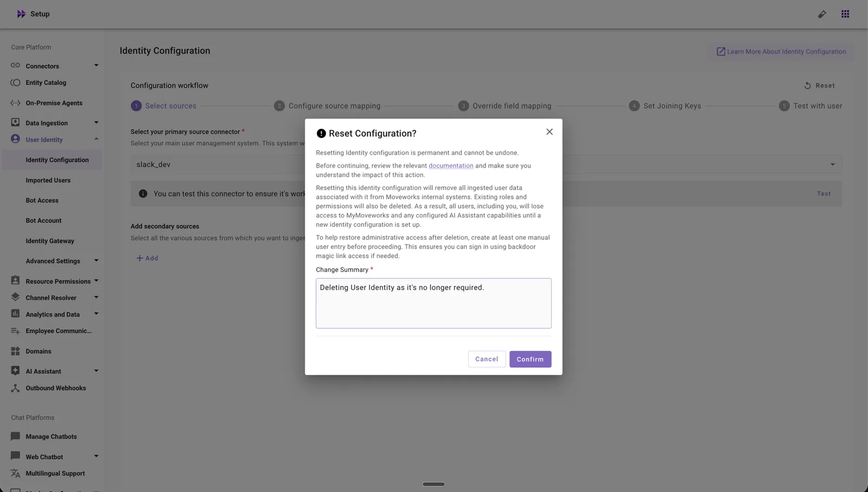The image size is (868, 492).
Task: Open Identity Gateway in sidebar
Action: pyautogui.click(x=50, y=241)
